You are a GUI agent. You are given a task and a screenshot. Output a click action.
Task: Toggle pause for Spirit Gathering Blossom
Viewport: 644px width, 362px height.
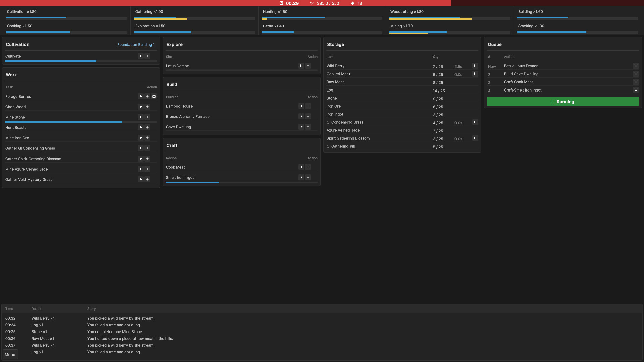[x=475, y=138]
